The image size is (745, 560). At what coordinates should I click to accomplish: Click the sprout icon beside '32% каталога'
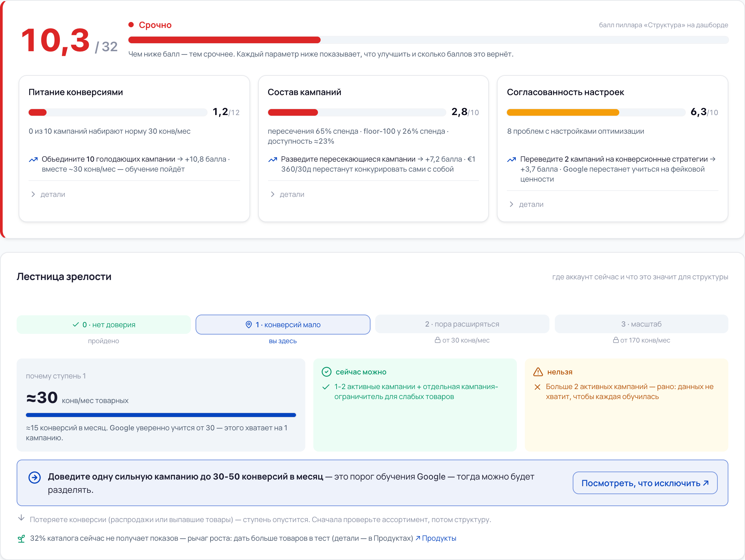21,538
